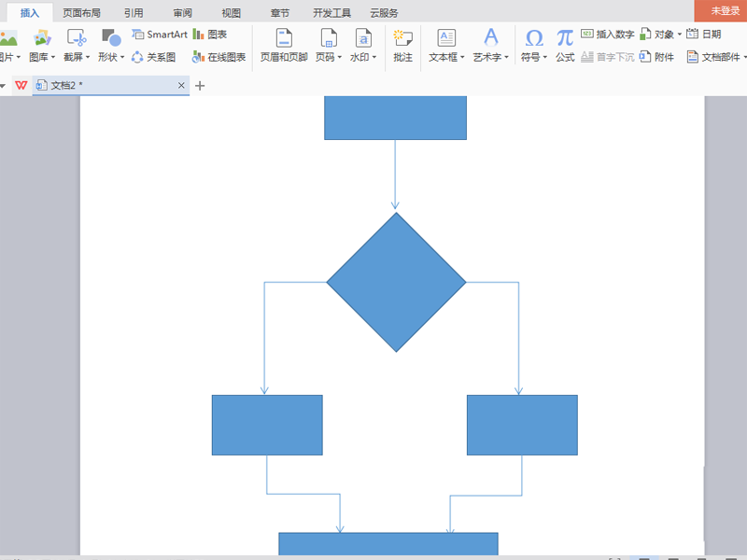
Task: Insert an 附件 attachment
Action: pyautogui.click(x=656, y=57)
